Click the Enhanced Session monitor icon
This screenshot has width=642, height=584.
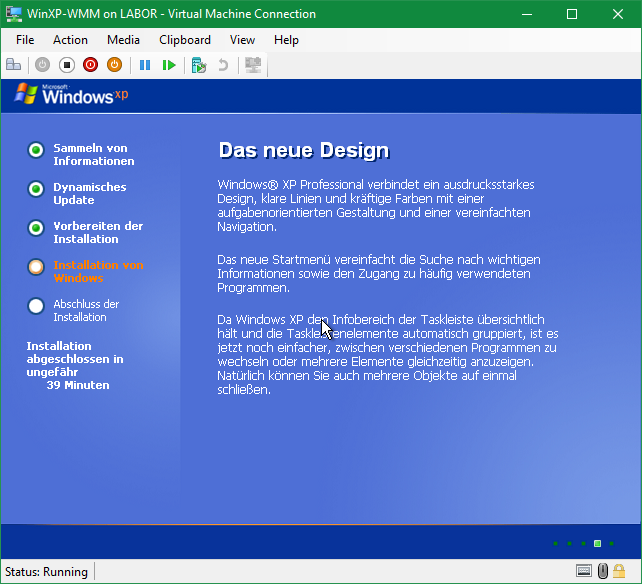tap(253, 65)
